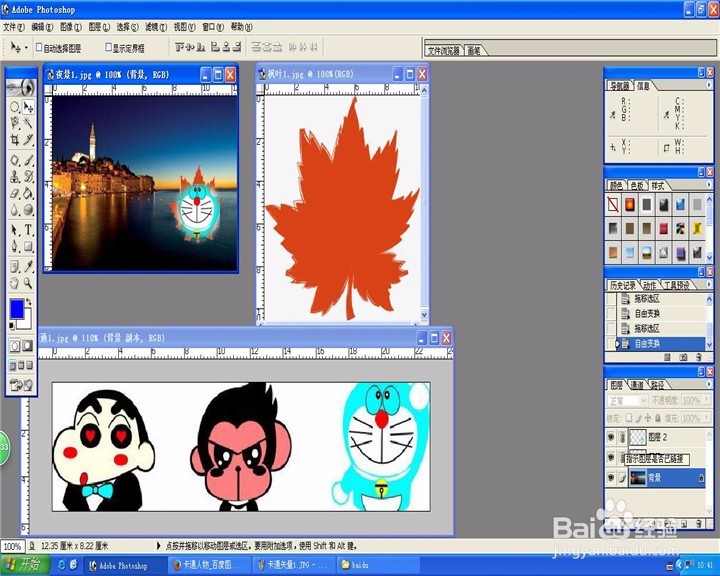
Task: Select the Paint Bucket tool
Action: click(x=28, y=193)
